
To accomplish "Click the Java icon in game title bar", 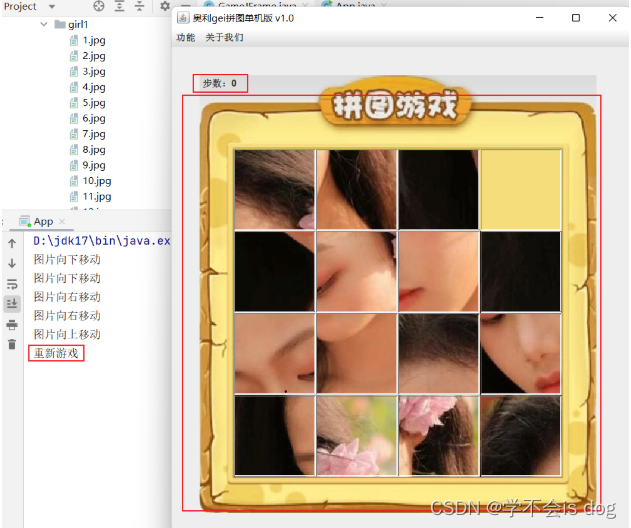I will pyautogui.click(x=183, y=18).
